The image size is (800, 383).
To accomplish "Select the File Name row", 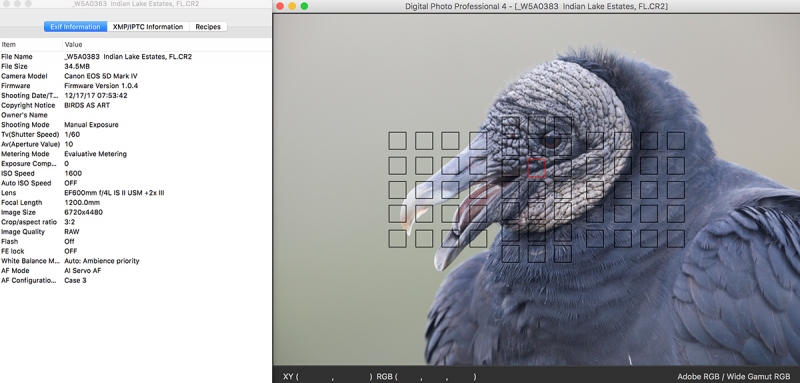I will (x=136, y=57).
